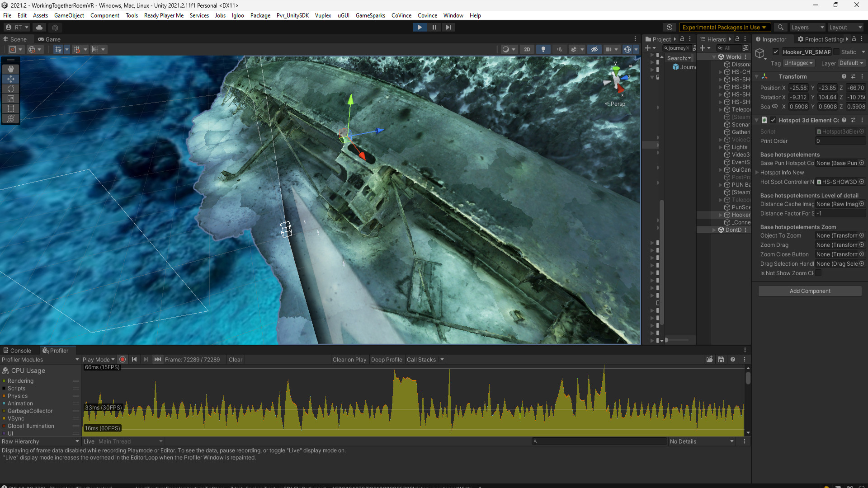Switch to the Project Settings tab
This screenshot has width=868, height=488.
821,39
